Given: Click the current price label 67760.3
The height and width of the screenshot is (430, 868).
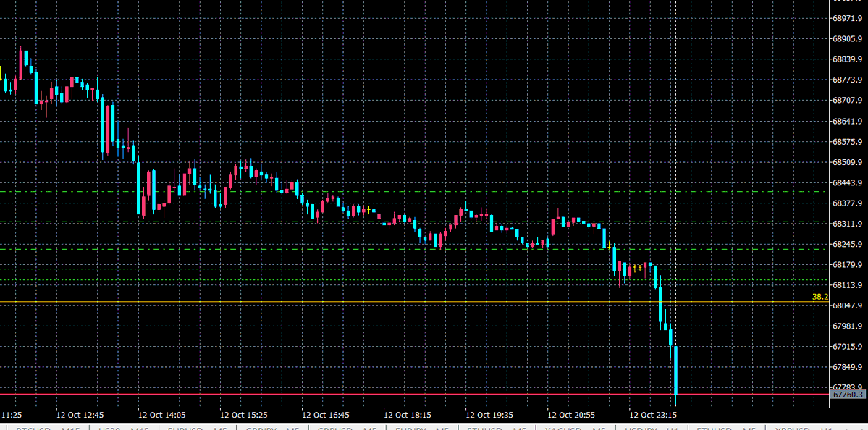Looking at the screenshot, I should [847, 395].
